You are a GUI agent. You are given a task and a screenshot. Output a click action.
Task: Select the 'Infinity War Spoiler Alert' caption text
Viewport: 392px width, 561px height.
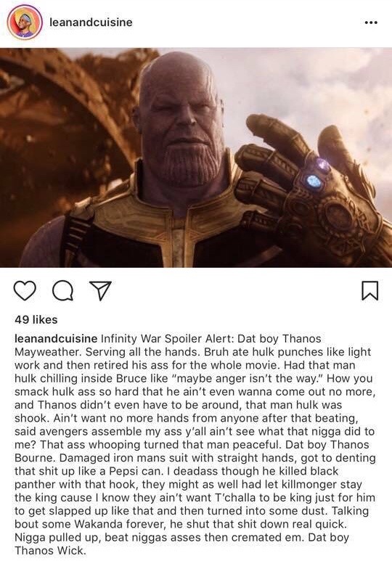[168, 338]
